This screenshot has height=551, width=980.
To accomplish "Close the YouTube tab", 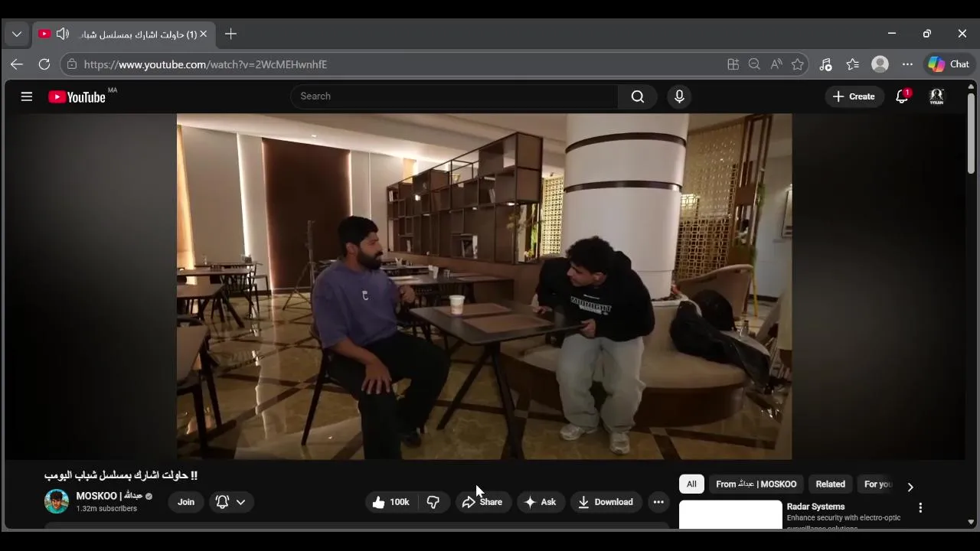I will pos(203,34).
